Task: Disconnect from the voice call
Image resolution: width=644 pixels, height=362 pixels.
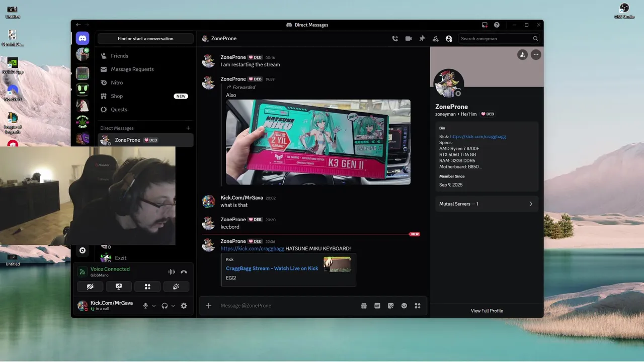Action: [x=184, y=272]
